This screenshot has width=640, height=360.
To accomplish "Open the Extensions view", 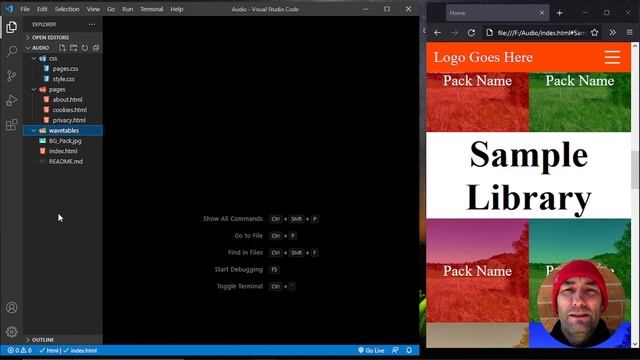I will (11, 124).
